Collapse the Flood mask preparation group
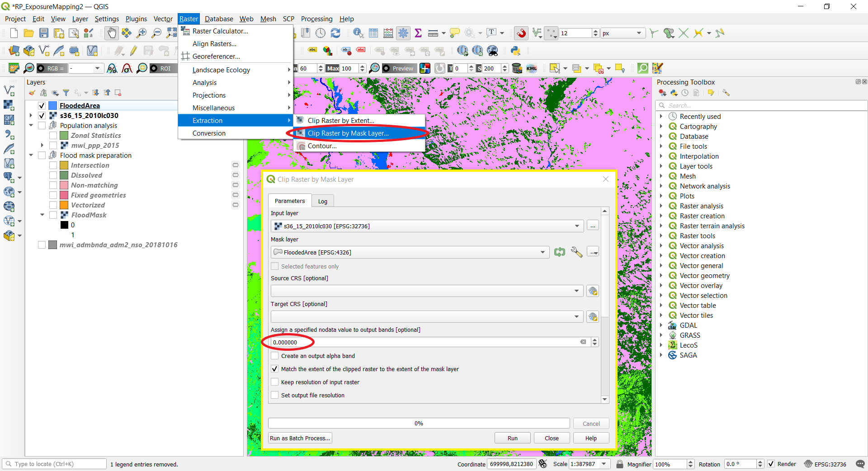 click(x=31, y=155)
